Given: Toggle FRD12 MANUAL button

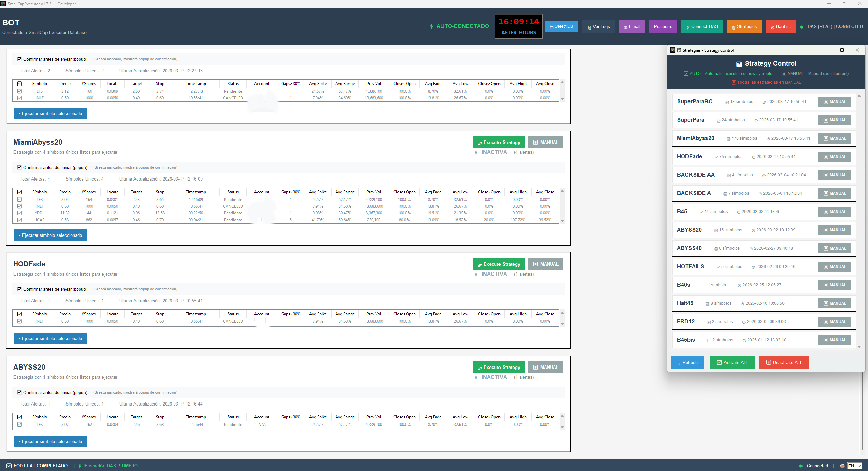Looking at the screenshot, I should 835,322.
